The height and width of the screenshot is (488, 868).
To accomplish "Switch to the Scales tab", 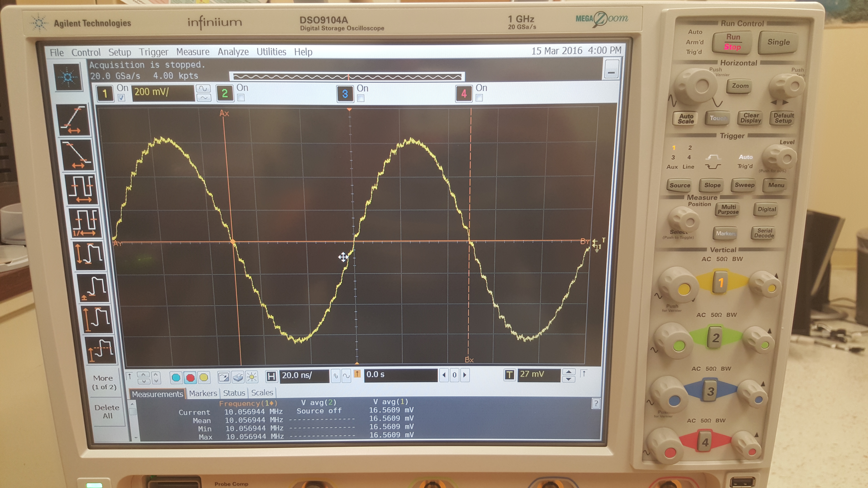I will 262,393.
